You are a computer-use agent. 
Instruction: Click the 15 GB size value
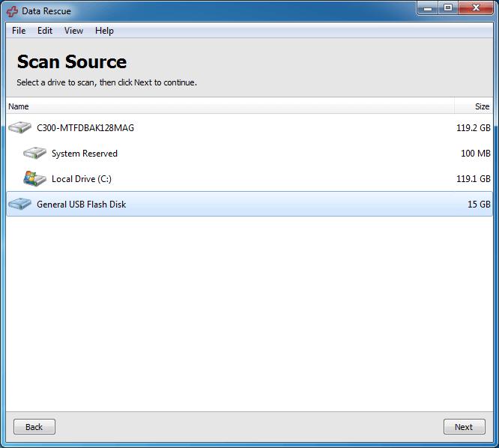coord(479,205)
